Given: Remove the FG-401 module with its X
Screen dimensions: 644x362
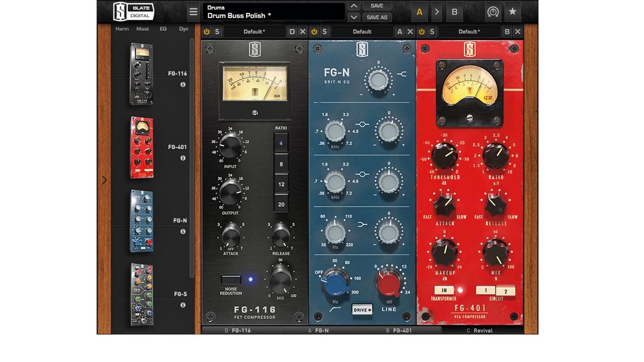Looking at the screenshot, I should (x=517, y=32).
